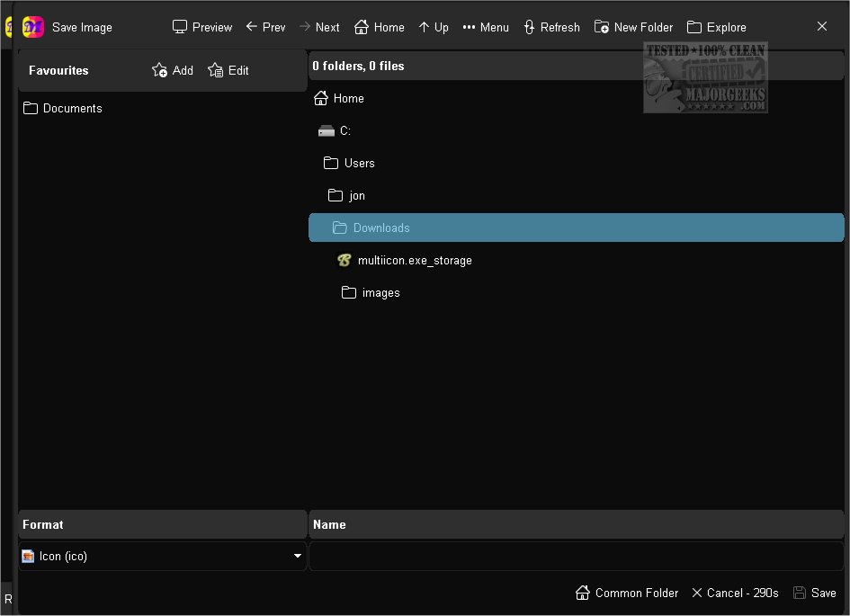Click the jon folder icon
Viewport: 850px width, 616px height.
coord(336,195)
